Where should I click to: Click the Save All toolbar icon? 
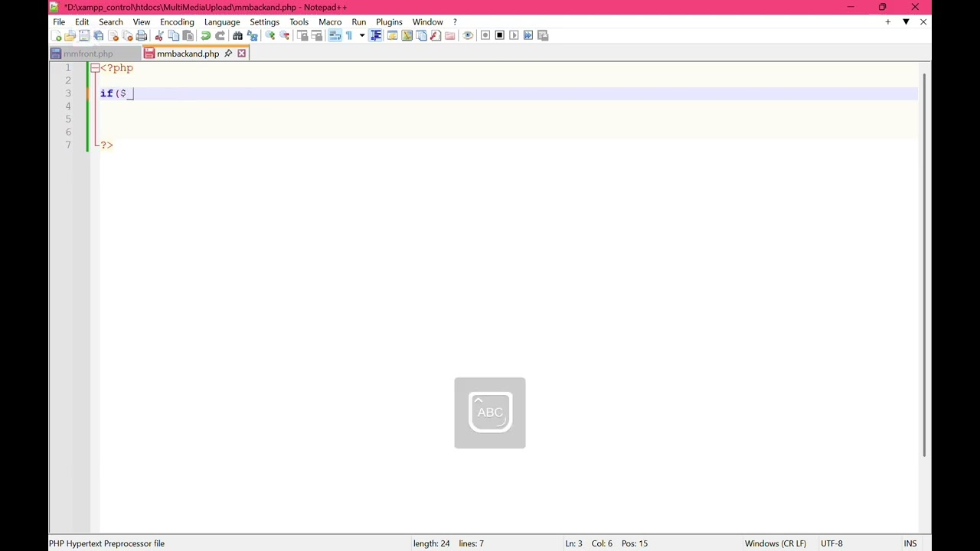99,35
